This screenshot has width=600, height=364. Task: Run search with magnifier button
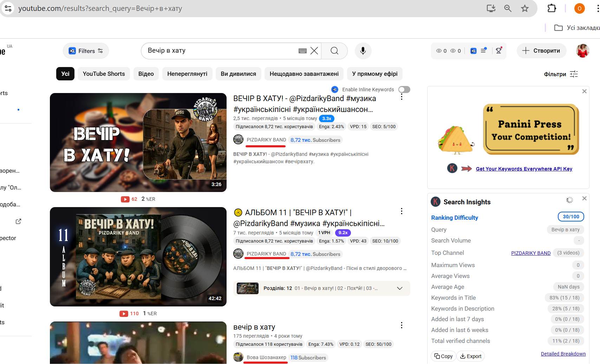click(x=334, y=51)
